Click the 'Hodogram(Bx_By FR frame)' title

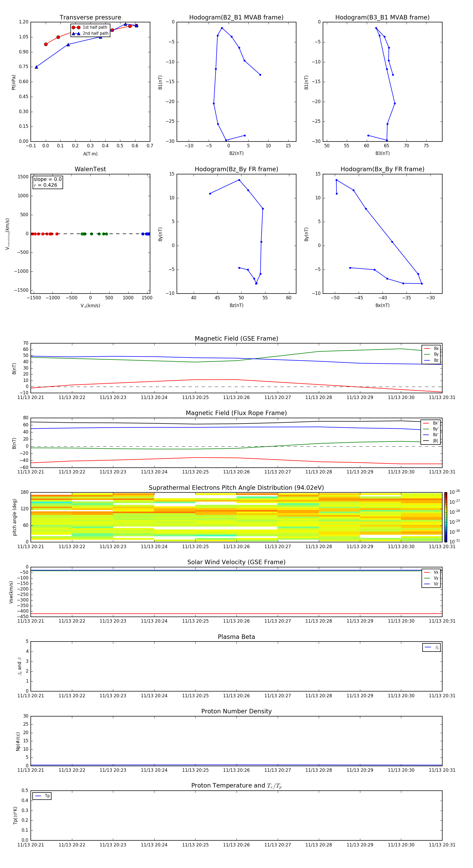click(x=382, y=169)
